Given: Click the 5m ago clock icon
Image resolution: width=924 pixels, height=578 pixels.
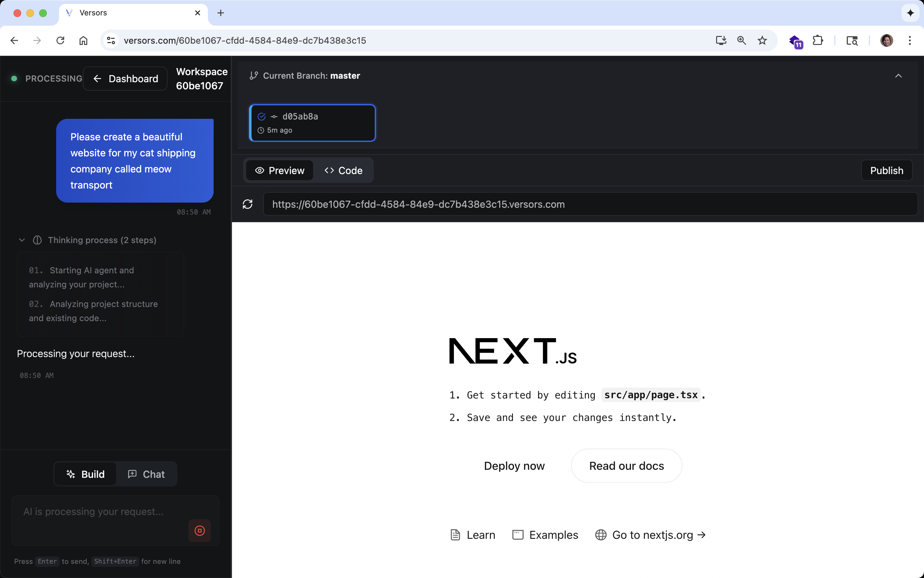Looking at the screenshot, I should click(x=261, y=130).
